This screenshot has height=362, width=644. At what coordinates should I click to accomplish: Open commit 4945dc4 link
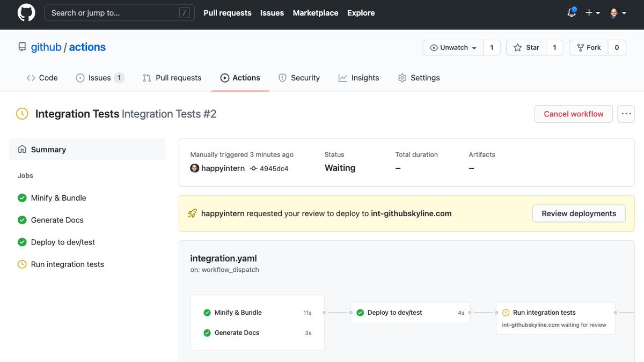coord(274,168)
